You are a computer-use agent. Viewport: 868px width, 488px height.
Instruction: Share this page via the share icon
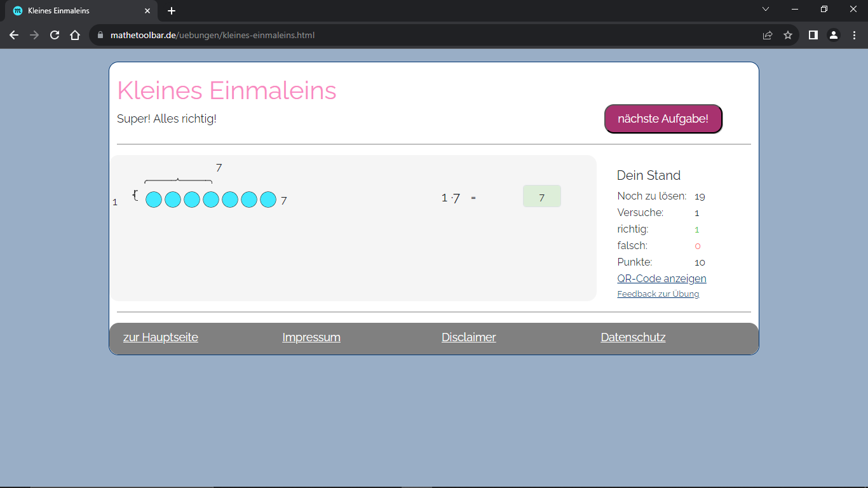coord(768,36)
